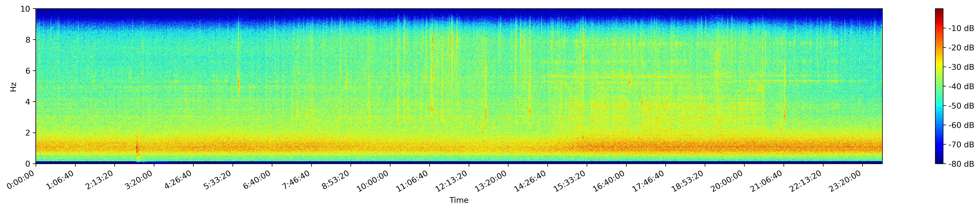Click the dB colorbar gradient strip
Viewport: 980px width, 210px height.
939,86
